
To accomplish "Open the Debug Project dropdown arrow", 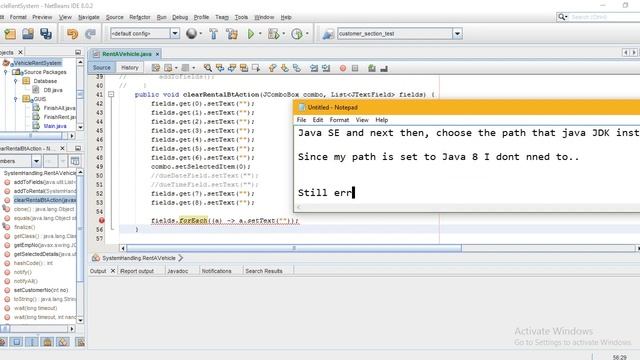I will tap(284, 34).
